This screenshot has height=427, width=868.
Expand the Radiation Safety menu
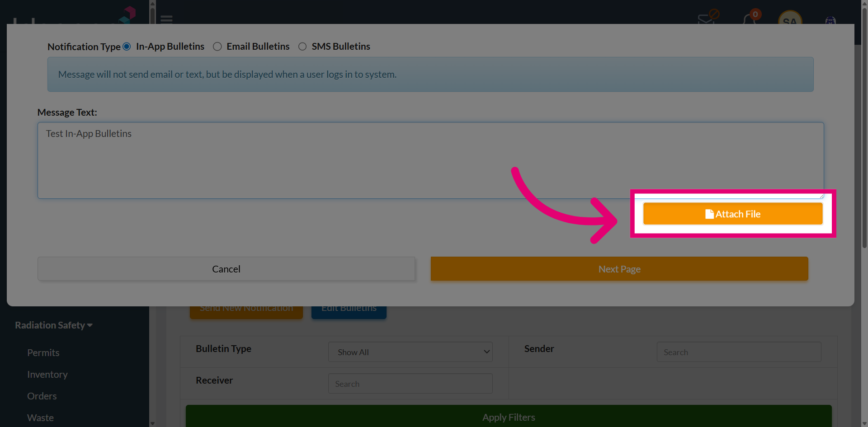pos(54,325)
